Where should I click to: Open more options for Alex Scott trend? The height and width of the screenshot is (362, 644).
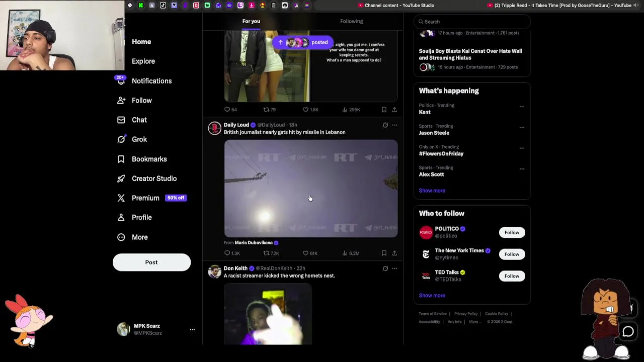(x=522, y=169)
